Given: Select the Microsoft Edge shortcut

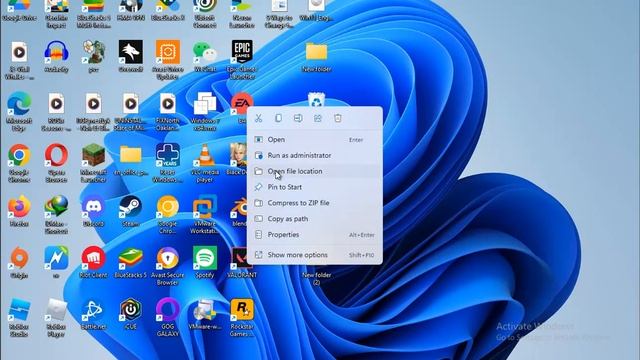Looking at the screenshot, I should (x=19, y=103).
